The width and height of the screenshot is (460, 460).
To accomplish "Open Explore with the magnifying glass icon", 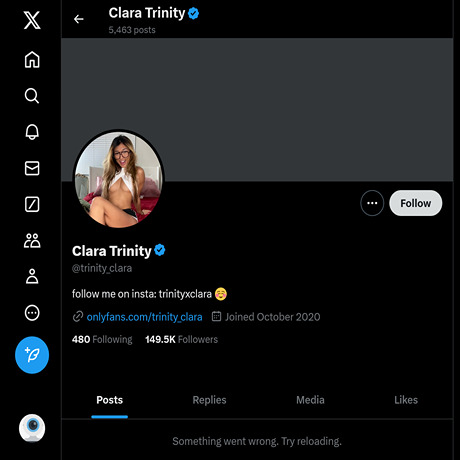I will (32, 96).
